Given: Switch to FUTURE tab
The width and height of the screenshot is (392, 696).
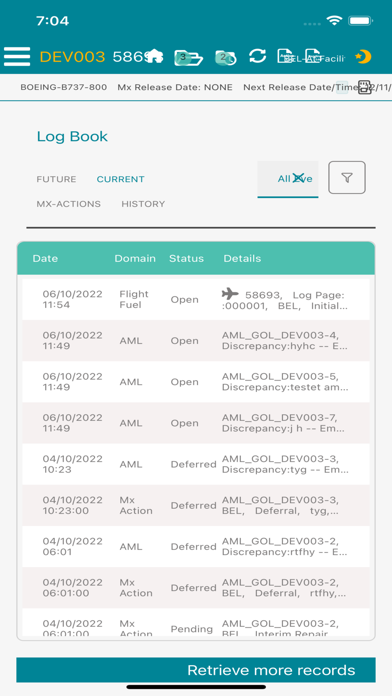Looking at the screenshot, I should pyautogui.click(x=56, y=179).
